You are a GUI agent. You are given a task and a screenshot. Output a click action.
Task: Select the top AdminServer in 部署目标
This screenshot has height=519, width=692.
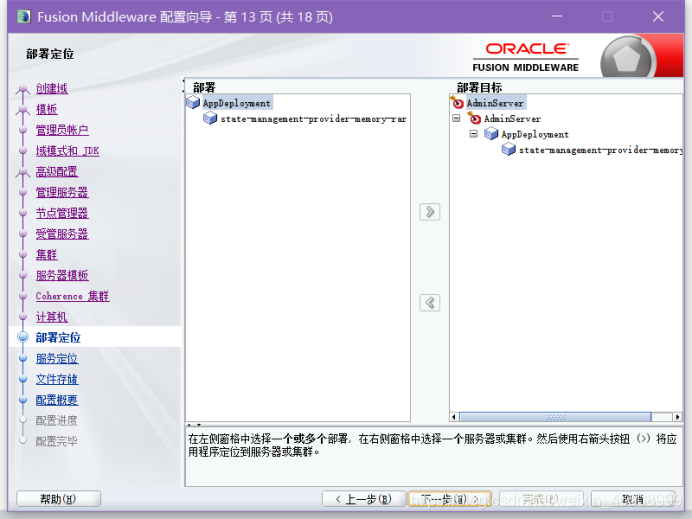495,103
